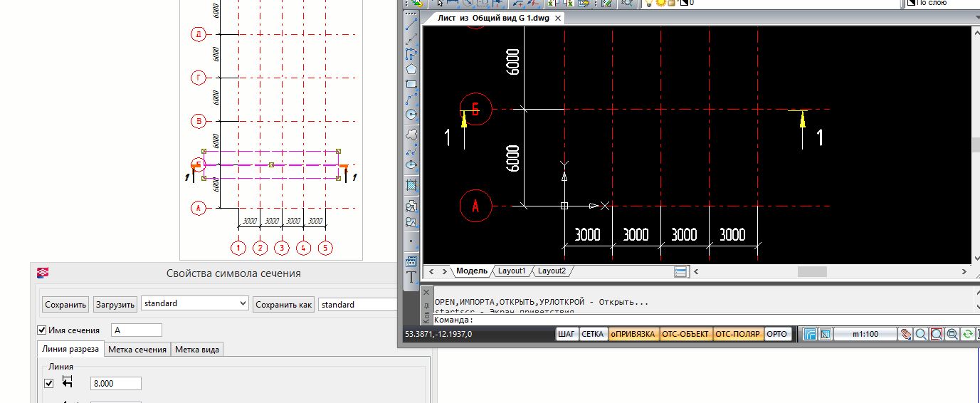Select the line drawing tool in left toolbar
Image resolution: width=980 pixels, height=403 pixels.
click(x=411, y=23)
